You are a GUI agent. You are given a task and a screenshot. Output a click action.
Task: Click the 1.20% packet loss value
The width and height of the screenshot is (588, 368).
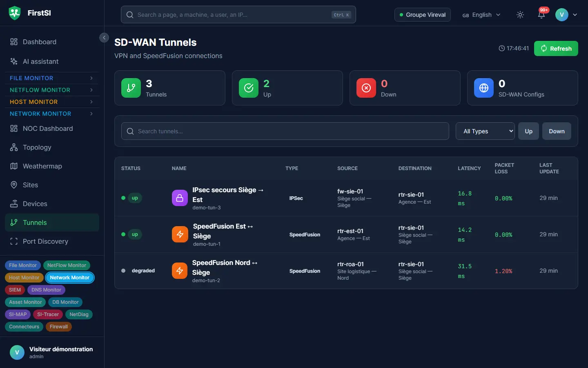503,271
